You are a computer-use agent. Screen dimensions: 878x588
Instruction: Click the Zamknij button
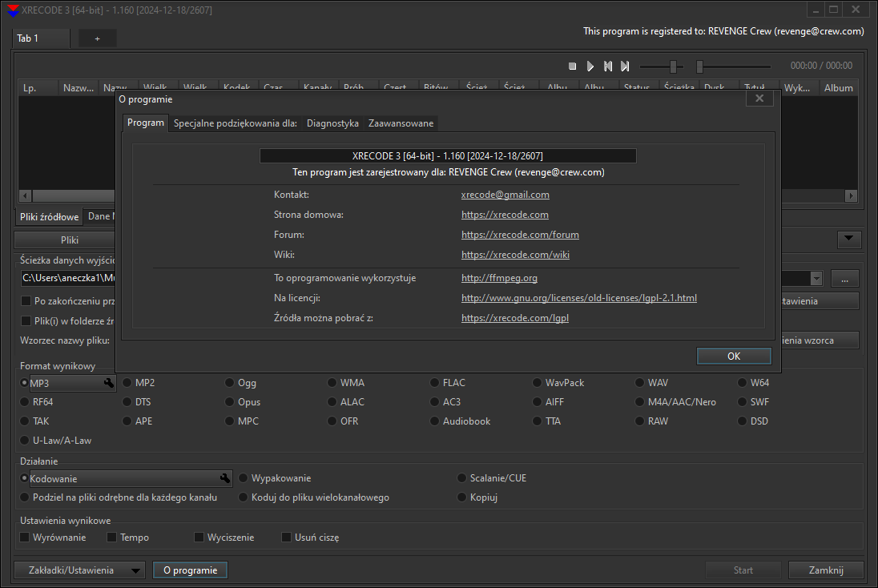pyautogui.click(x=826, y=570)
